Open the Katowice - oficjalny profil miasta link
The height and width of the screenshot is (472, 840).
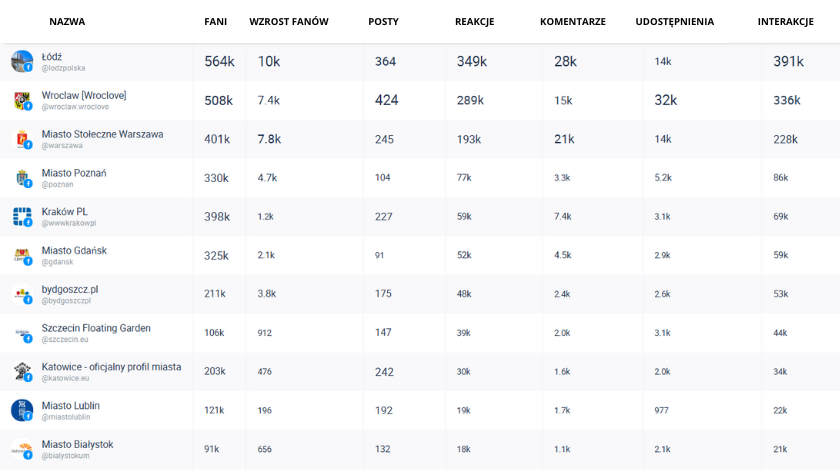pos(111,367)
